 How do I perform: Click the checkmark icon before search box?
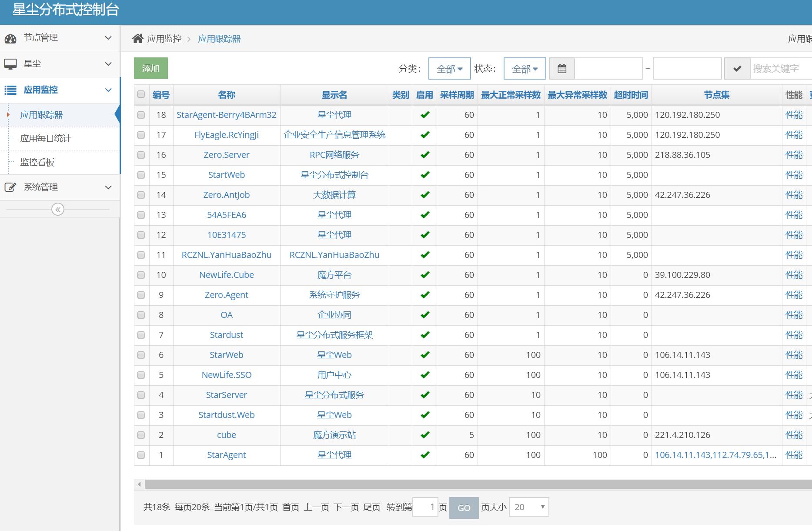pos(737,69)
